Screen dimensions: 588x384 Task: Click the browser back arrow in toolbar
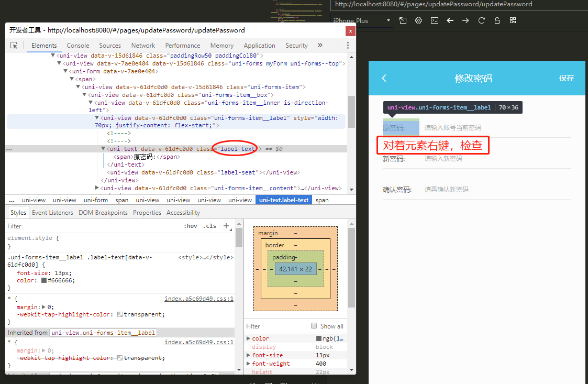click(450, 20)
